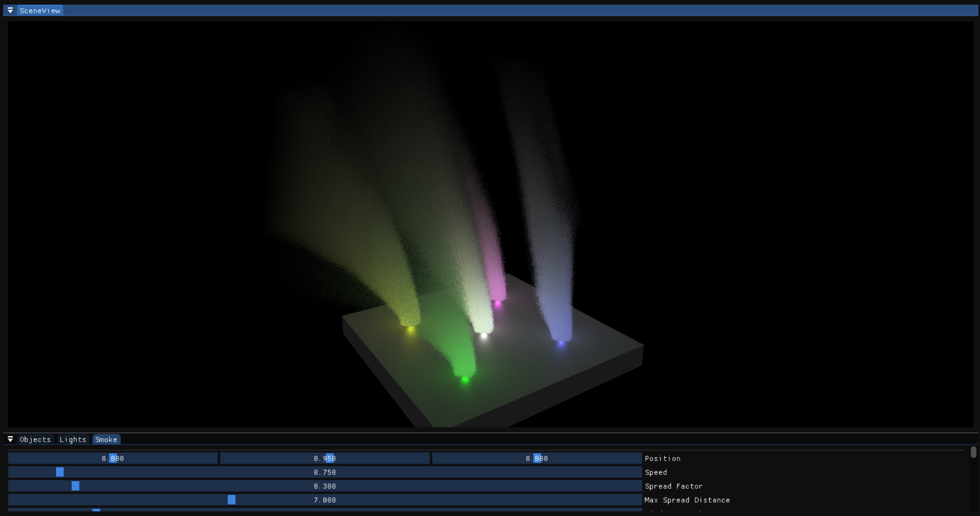Click the Position Y slider showing 0.950

(324, 458)
